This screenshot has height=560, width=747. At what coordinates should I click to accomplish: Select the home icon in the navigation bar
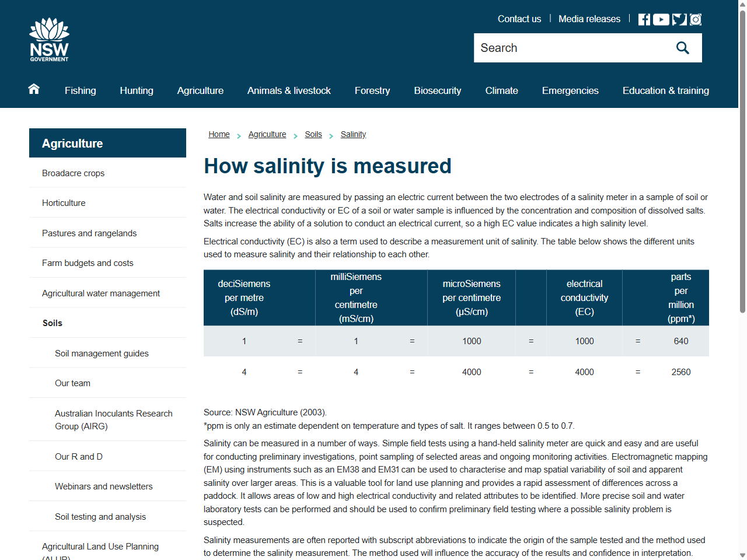click(33, 90)
